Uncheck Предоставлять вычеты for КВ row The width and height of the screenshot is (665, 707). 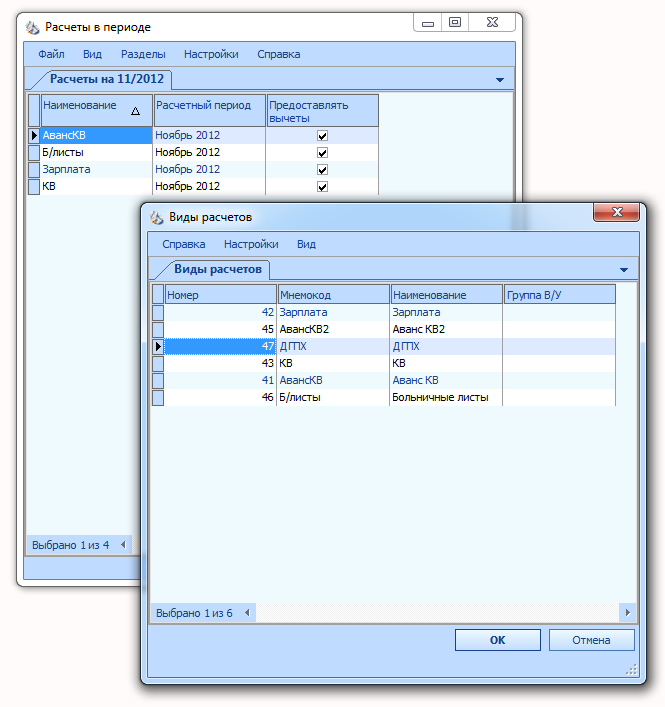click(x=322, y=187)
